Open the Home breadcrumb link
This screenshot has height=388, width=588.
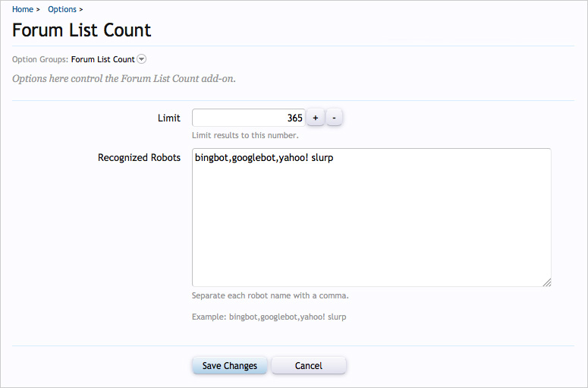point(23,9)
